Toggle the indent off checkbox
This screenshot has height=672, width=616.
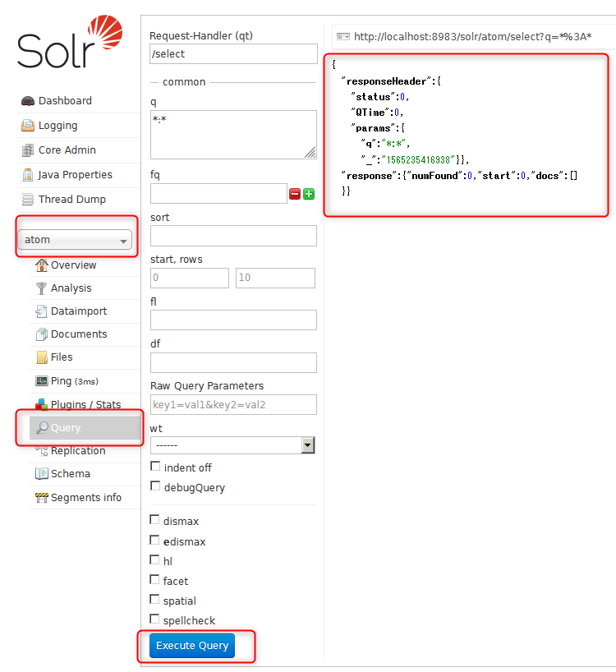pyautogui.click(x=155, y=467)
